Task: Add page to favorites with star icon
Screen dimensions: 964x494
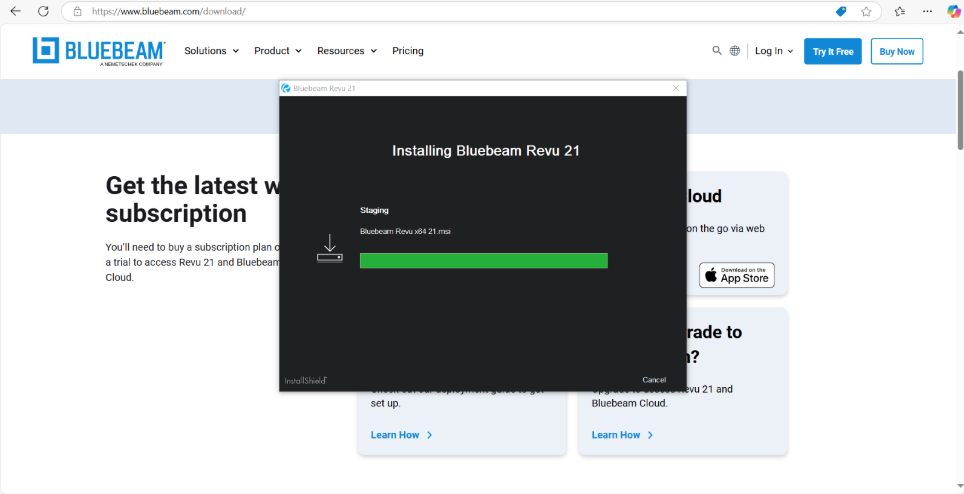Action: tap(866, 11)
